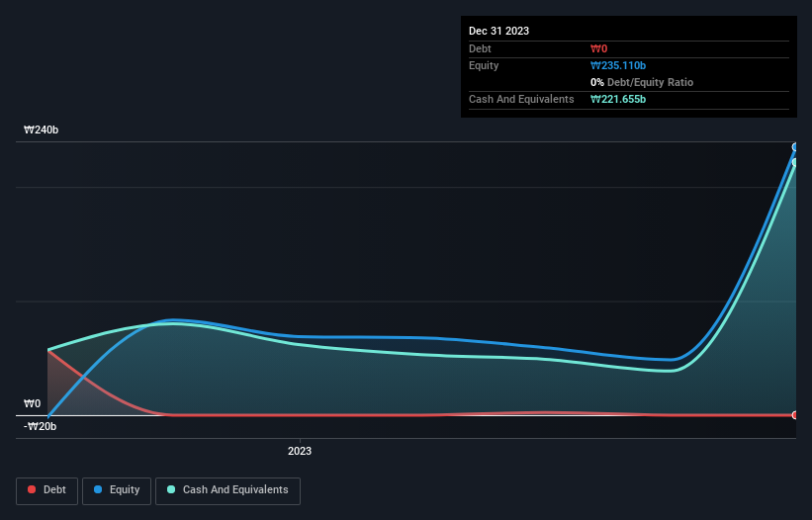812x520 pixels.
Task: Click the blue Equity endpoint marker
Action: [795, 147]
